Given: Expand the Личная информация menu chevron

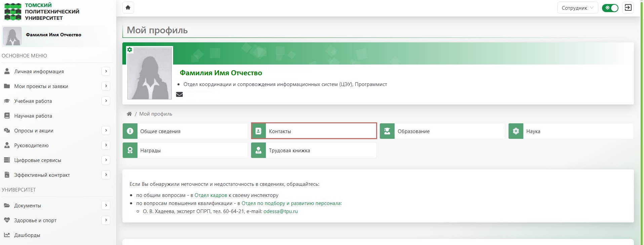Looking at the screenshot, I should point(106,71).
